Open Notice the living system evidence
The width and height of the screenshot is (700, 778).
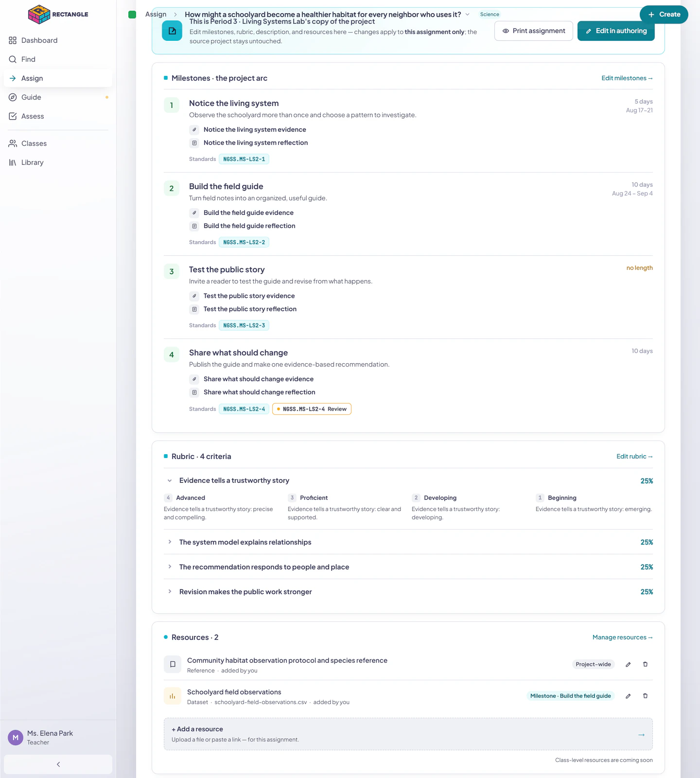[255, 130]
